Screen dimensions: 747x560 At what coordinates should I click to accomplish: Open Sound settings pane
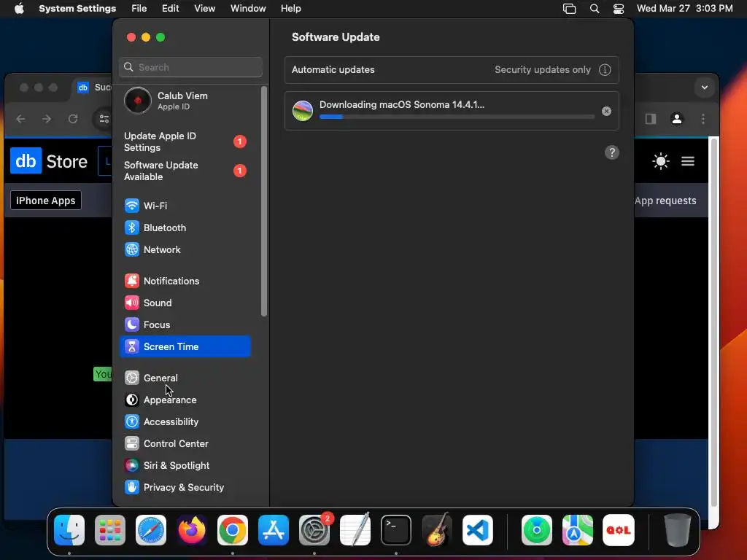coord(185,303)
